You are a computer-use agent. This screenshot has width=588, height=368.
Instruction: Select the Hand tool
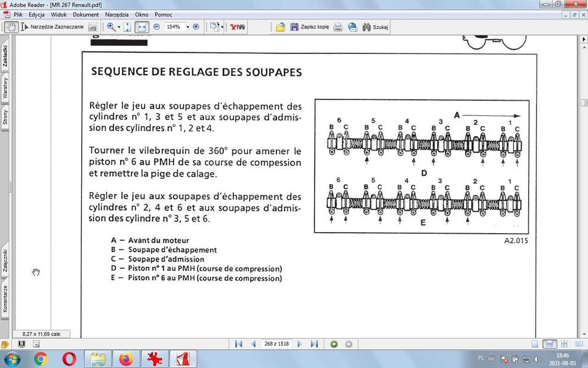tap(12, 27)
